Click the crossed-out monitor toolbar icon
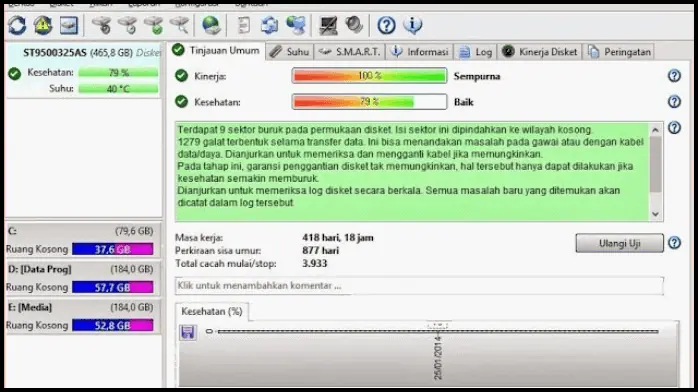 [329, 25]
